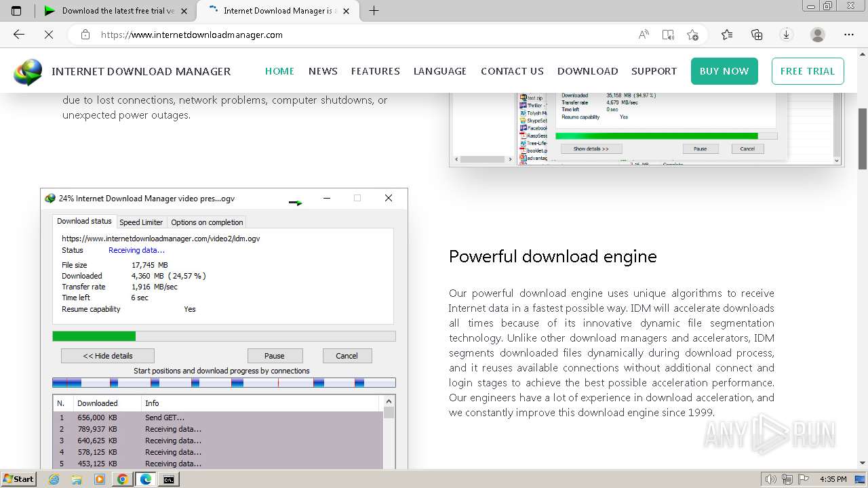
Task: Open the Edge tab actions menu icon
Action: click(16, 10)
